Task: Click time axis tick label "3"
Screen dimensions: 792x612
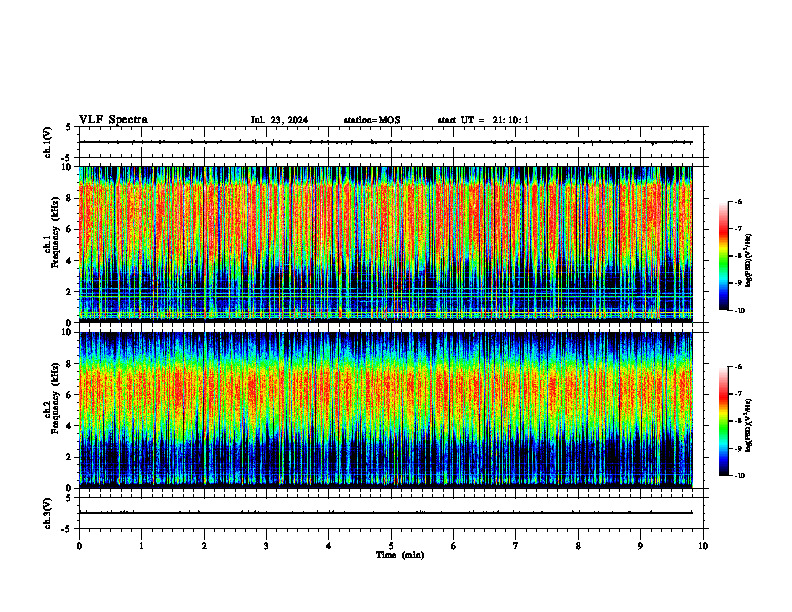Action: click(x=266, y=546)
